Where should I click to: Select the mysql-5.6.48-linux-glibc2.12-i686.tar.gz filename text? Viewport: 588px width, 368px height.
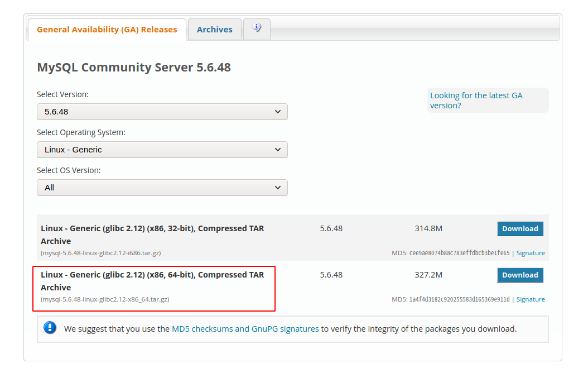click(x=101, y=253)
